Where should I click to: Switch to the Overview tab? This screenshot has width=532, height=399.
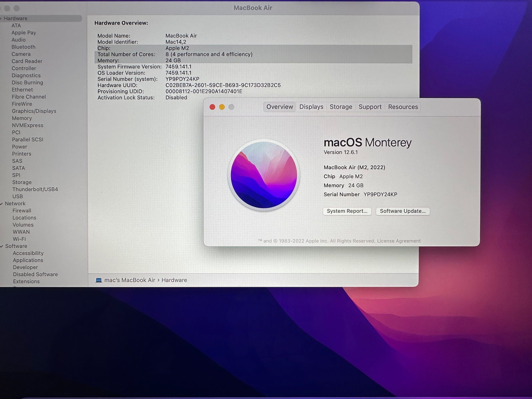coord(279,107)
